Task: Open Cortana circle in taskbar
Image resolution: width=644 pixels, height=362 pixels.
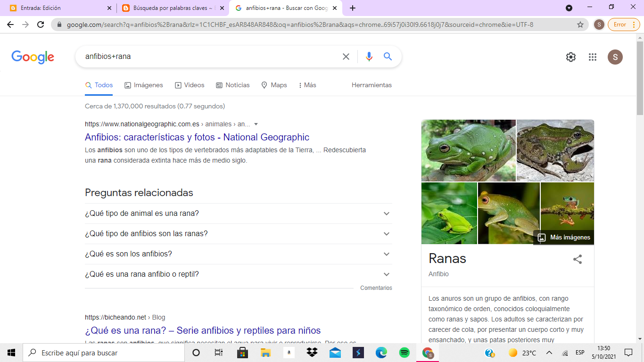Action: pos(196,353)
